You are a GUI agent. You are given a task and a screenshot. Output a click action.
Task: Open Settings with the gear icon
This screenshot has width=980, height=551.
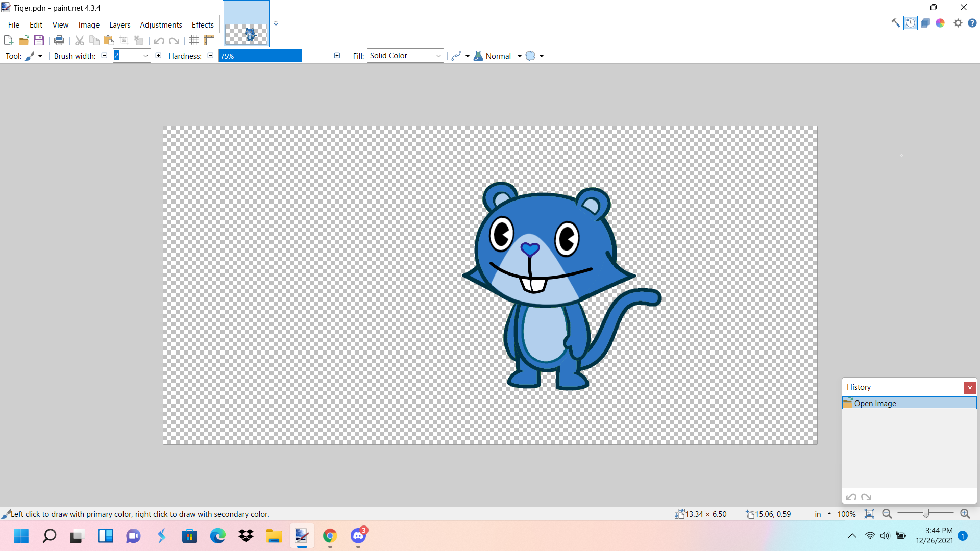(958, 23)
